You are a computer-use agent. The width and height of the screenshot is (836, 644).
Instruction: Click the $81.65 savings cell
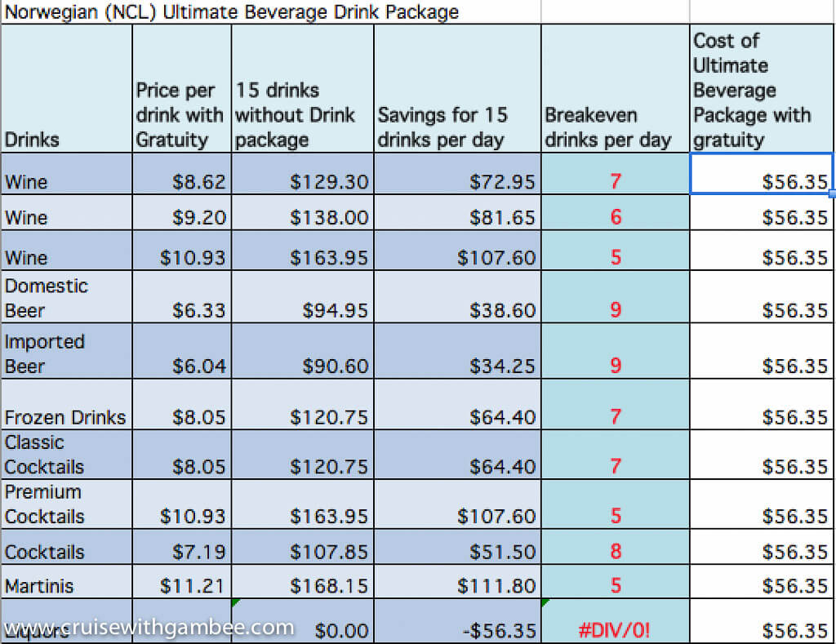[x=457, y=212]
